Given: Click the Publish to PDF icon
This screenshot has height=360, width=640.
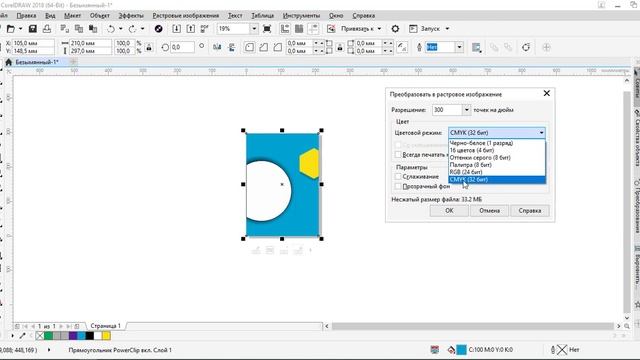Looking at the screenshot, I should pyautogui.click(x=204, y=29).
